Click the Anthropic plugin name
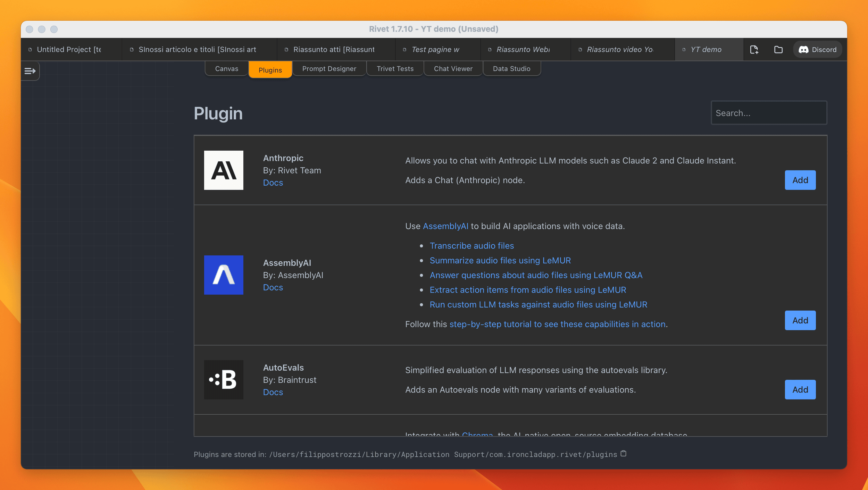The height and width of the screenshot is (490, 868). pyautogui.click(x=283, y=158)
